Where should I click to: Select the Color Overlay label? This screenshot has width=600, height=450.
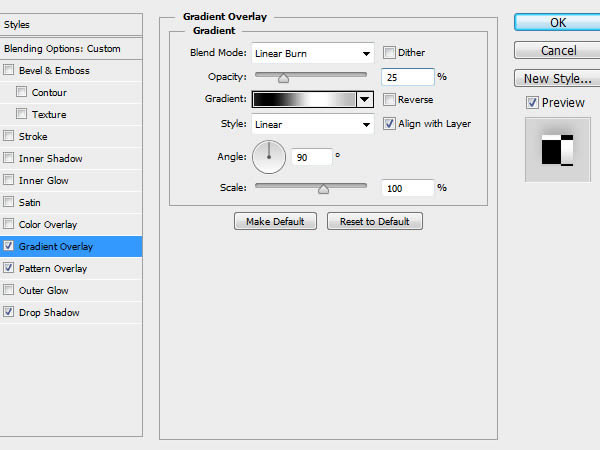pyautogui.click(x=48, y=225)
